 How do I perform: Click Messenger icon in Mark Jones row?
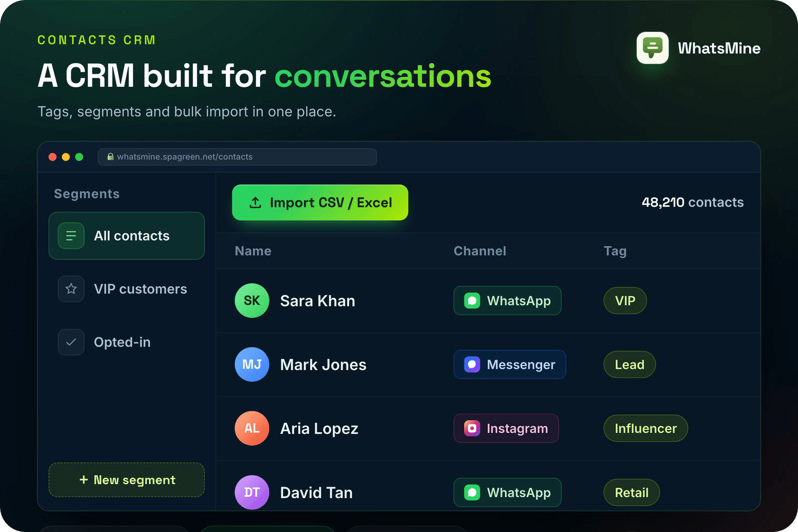click(x=472, y=364)
